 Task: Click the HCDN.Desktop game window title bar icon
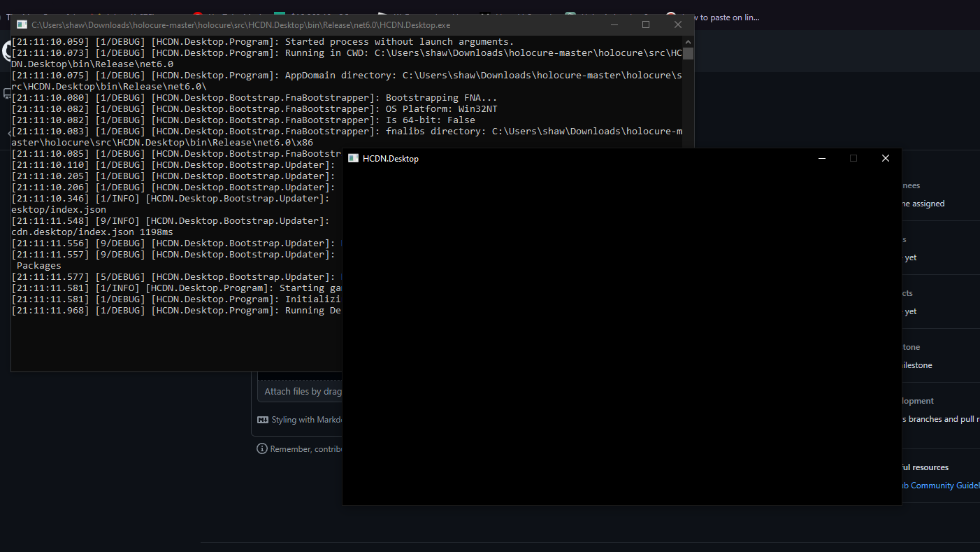tap(352, 158)
